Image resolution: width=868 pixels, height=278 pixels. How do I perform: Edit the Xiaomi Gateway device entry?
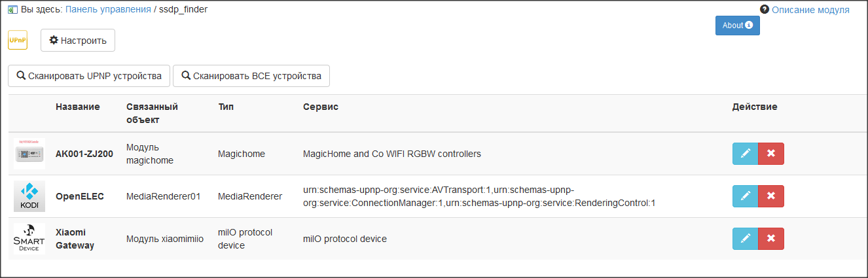click(745, 239)
